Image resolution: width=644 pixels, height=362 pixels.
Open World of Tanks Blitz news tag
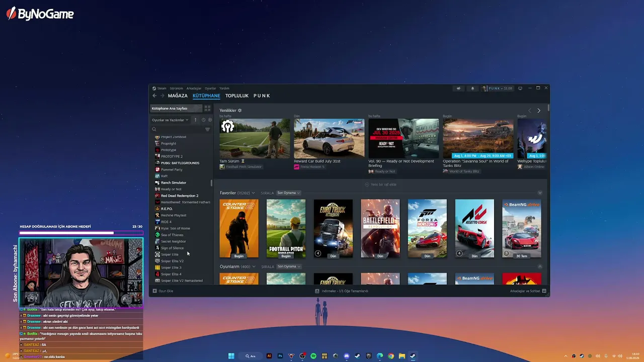point(461,171)
